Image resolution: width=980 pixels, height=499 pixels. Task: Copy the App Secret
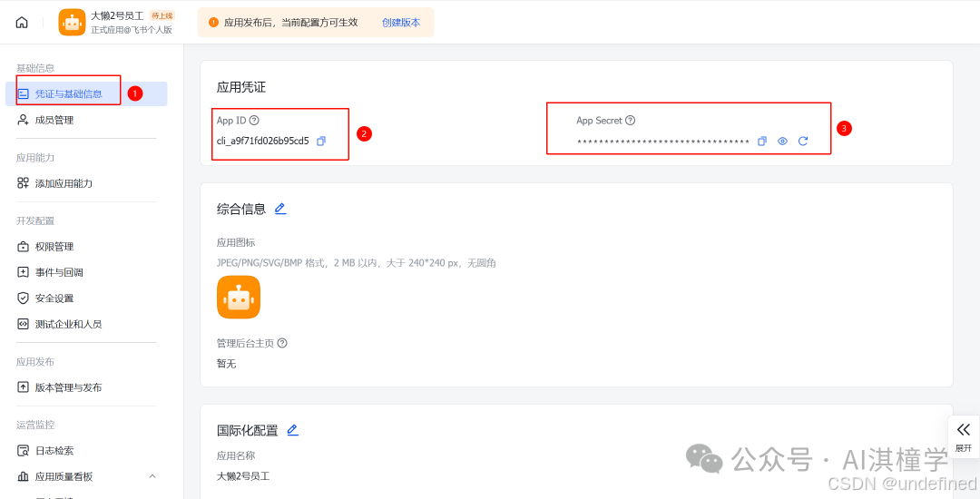coord(762,142)
